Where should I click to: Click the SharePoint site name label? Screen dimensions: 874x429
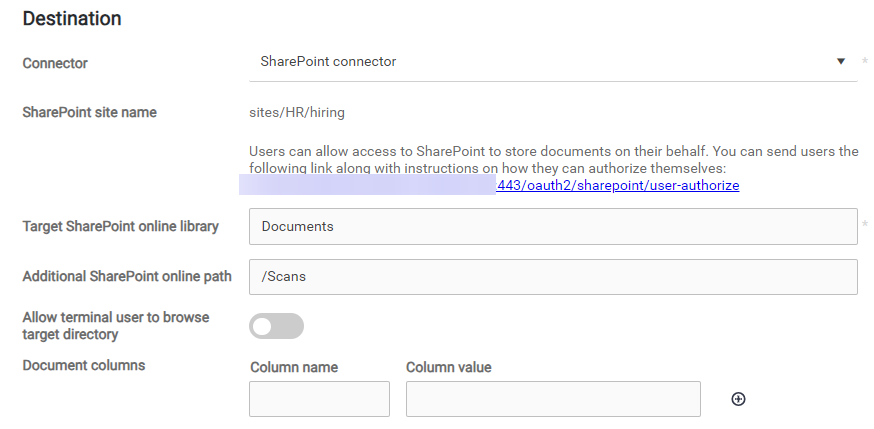pyautogui.click(x=89, y=112)
